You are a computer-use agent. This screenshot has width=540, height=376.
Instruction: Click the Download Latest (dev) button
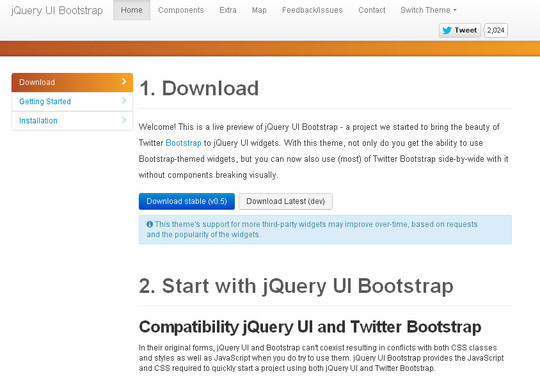tap(285, 201)
